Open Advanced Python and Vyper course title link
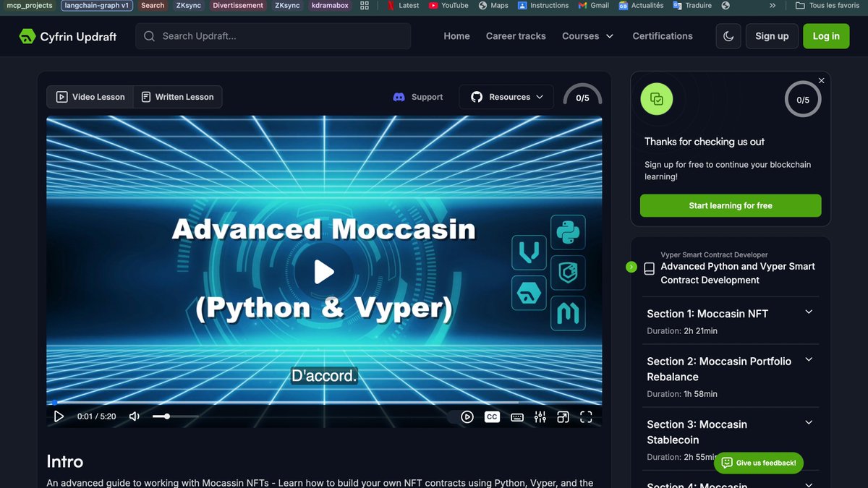The height and width of the screenshot is (488, 868). [738, 273]
